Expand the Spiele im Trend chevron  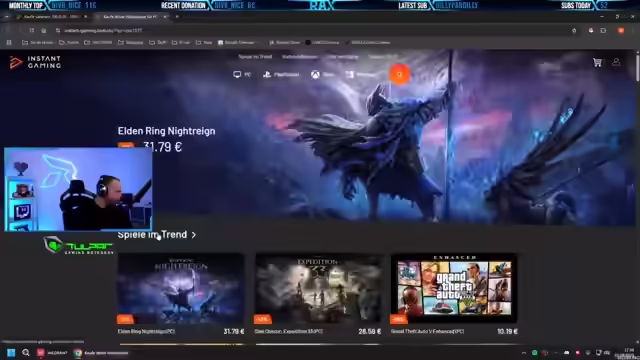(194, 235)
